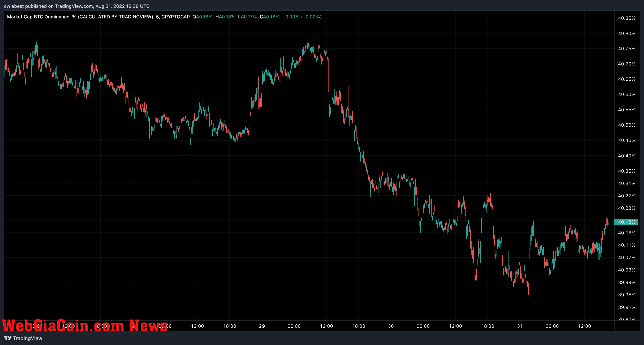This screenshot has height=345, width=644.
Task: Click the 40.03% price axis label
Action: coord(627,270)
